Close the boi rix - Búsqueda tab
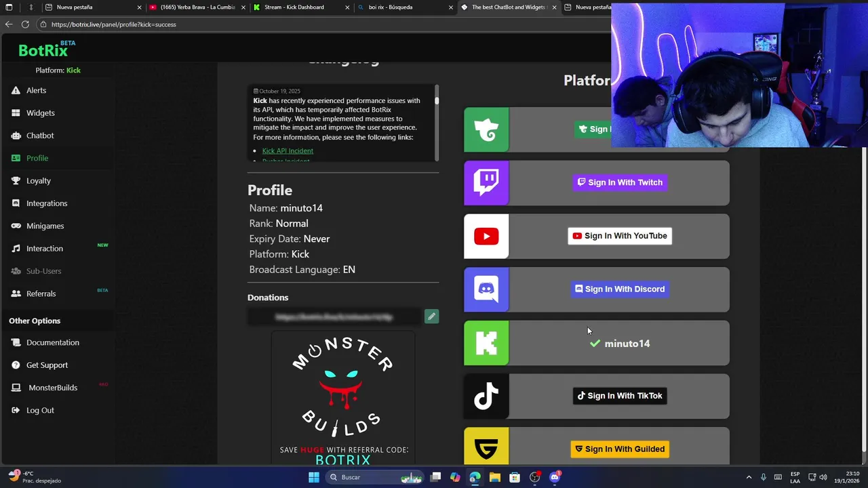Screen dimensions: 868x488 pos(451,7)
